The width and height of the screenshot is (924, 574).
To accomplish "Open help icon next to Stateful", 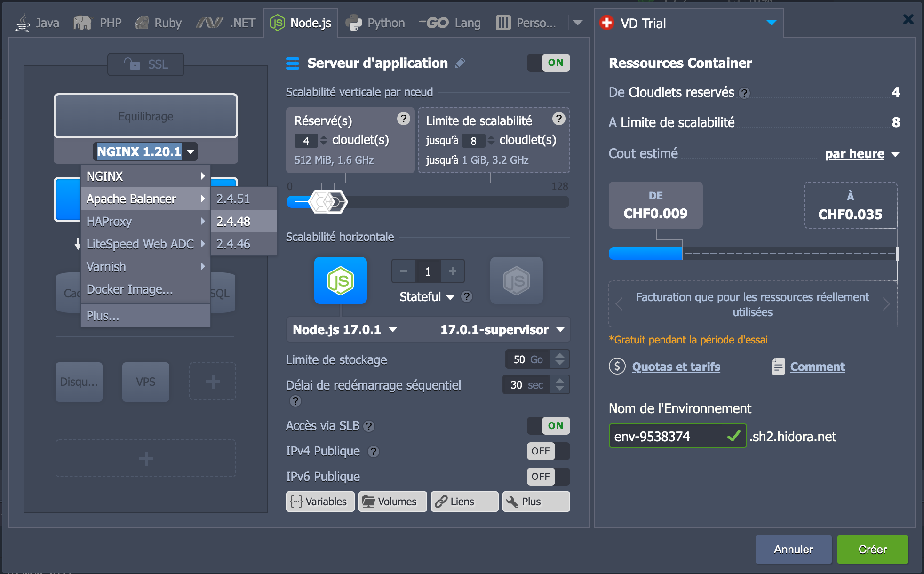I will 467,296.
